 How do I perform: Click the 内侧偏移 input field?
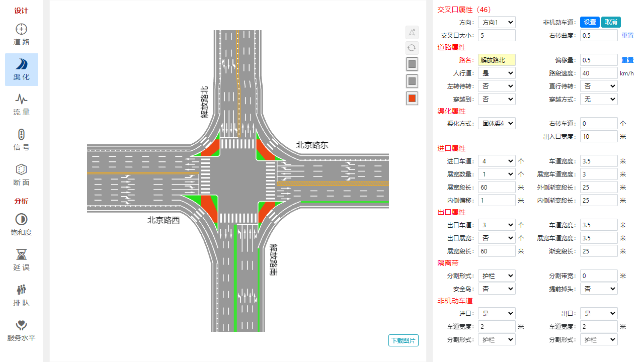(x=497, y=200)
